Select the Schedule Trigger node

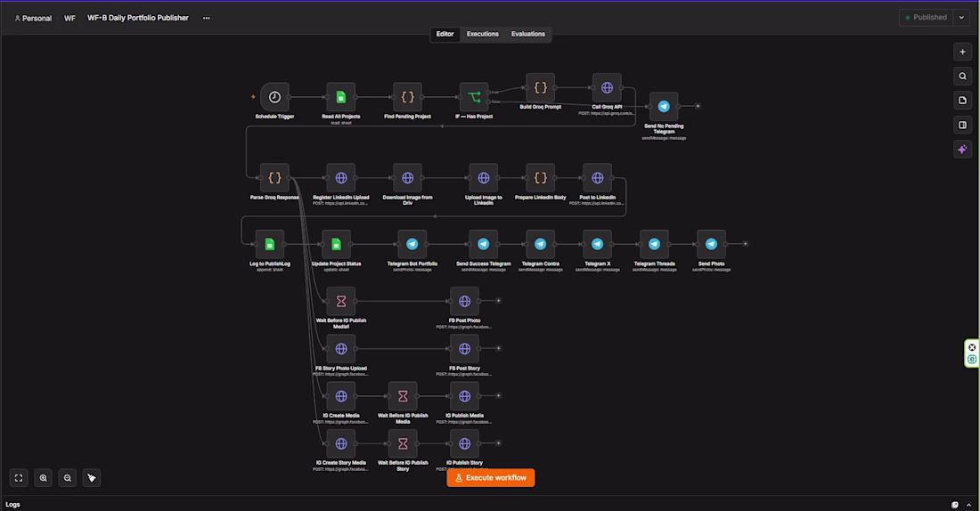click(274, 97)
